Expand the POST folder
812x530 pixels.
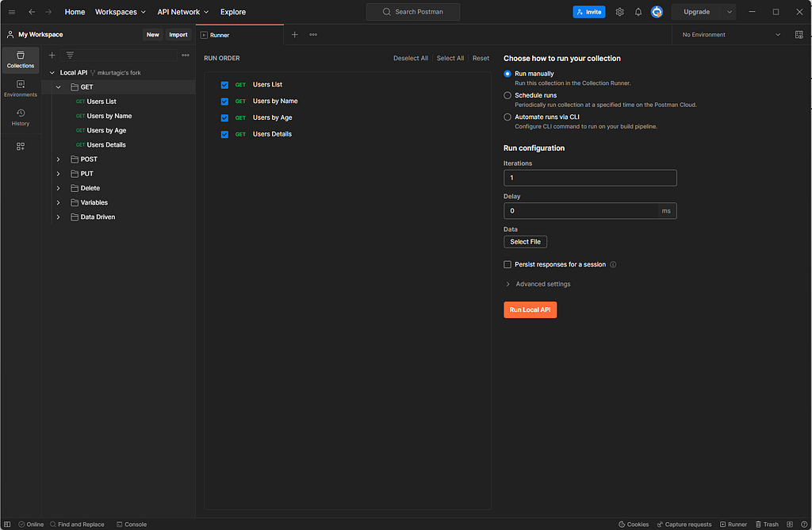[59, 159]
